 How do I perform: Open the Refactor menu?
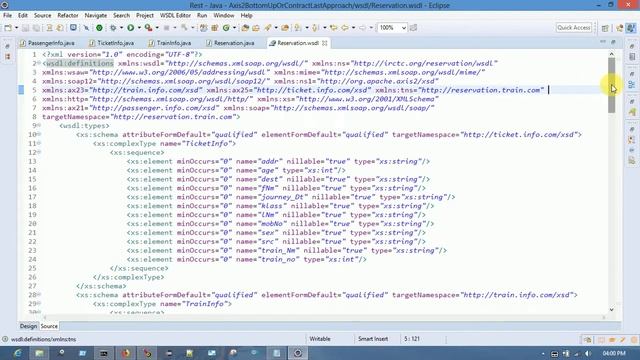coord(68,16)
